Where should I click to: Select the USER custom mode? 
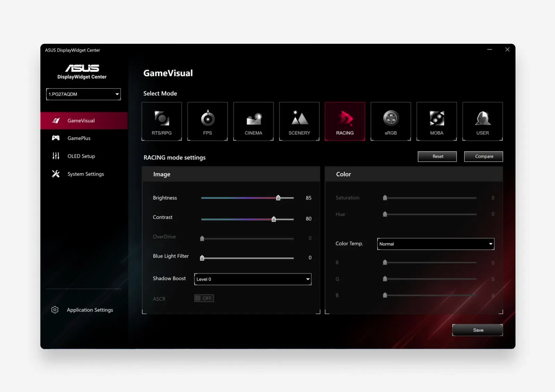click(482, 121)
